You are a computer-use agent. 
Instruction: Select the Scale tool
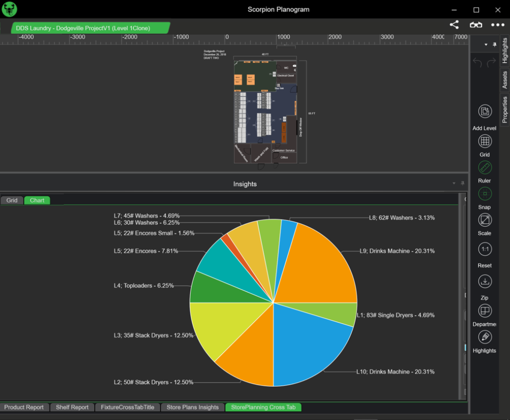(484, 219)
